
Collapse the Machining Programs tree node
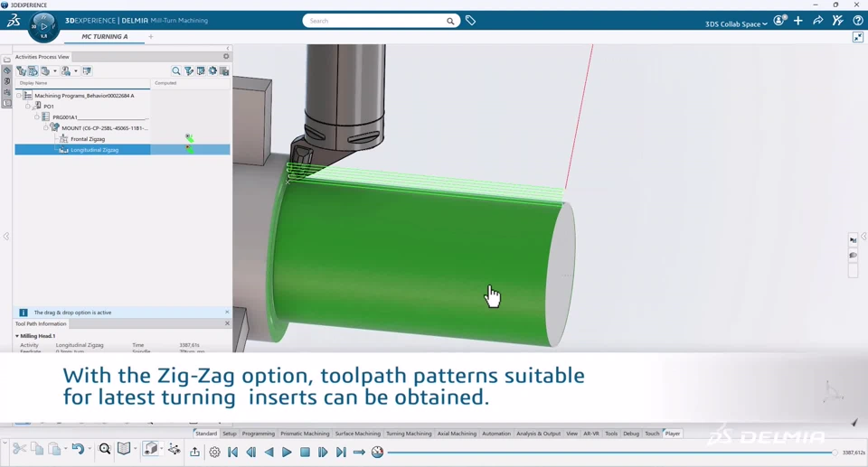click(x=19, y=95)
